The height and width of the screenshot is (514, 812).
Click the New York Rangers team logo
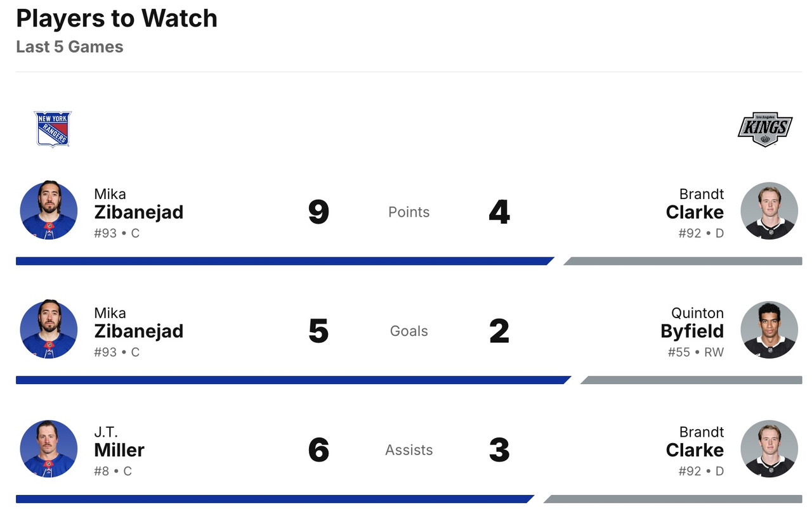[x=53, y=129]
